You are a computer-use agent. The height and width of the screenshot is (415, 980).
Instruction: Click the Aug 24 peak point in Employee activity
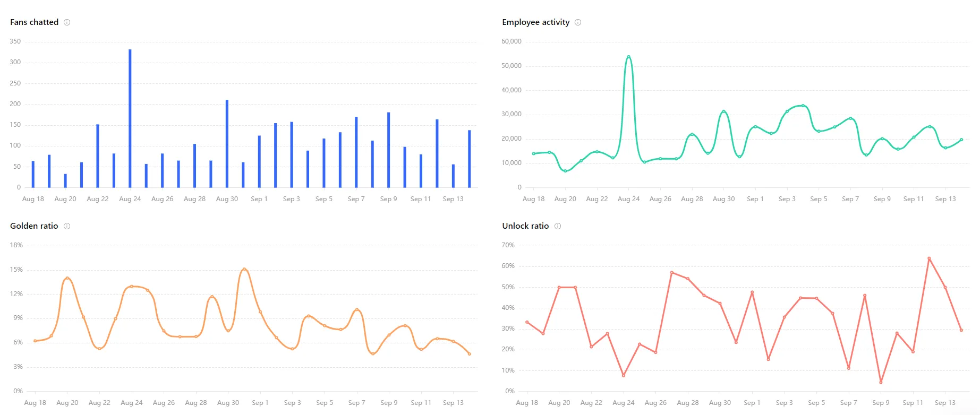point(629,57)
